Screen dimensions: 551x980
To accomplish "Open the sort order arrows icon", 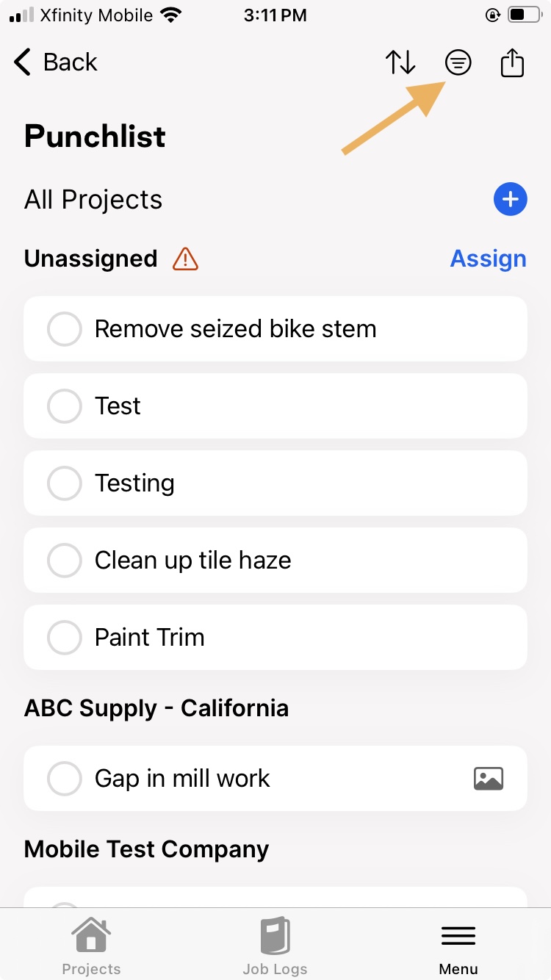I will 400,62.
